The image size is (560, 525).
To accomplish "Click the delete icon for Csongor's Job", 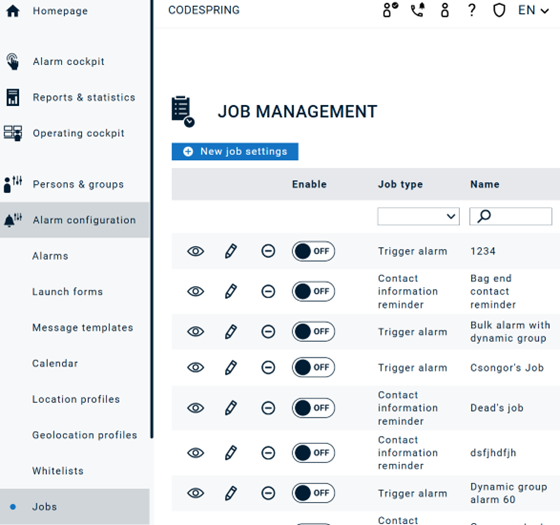I will [x=268, y=368].
